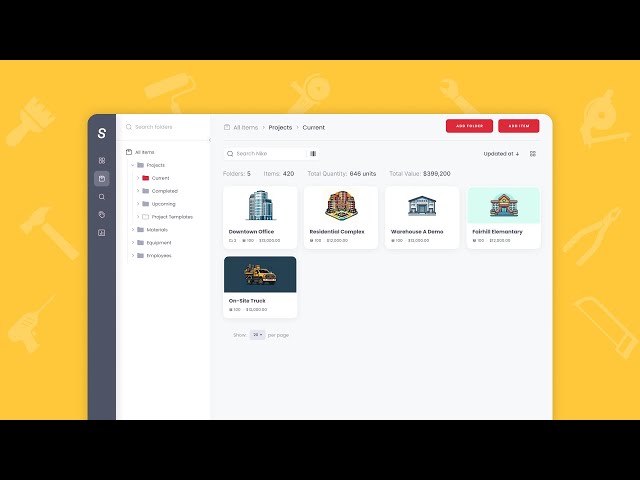Open the Downtown Office card image

[260, 205]
